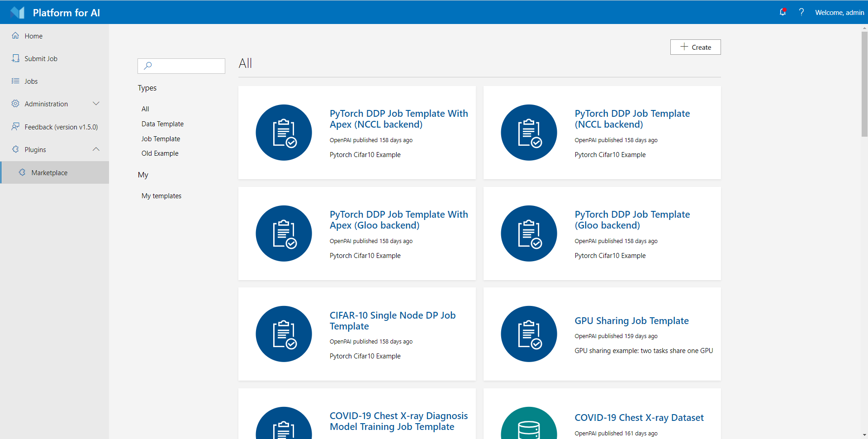Click icon of CIFAR-10 Single Node DP template

tap(284, 334)
